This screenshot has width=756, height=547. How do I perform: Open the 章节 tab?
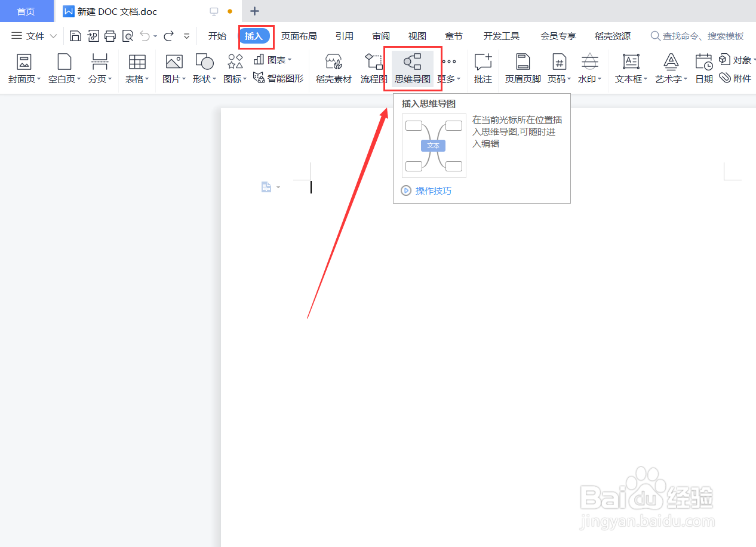pos(454,36)
